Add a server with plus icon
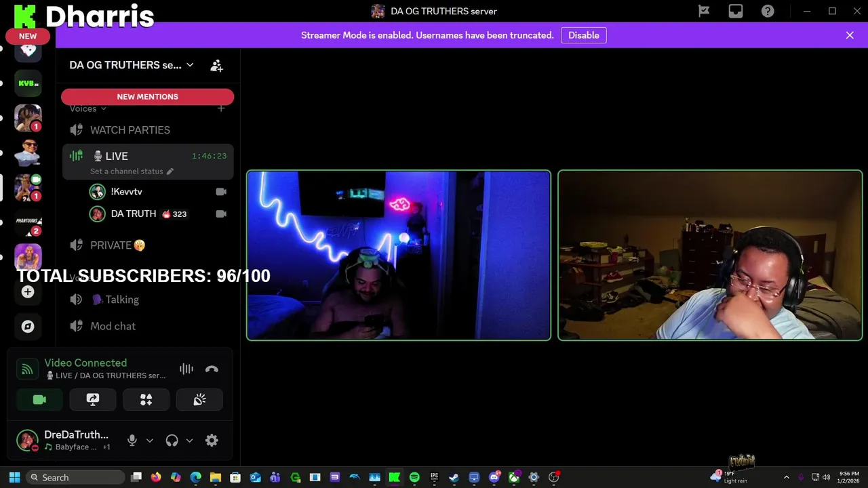Image resolution: width=868 pixels, height=488 pixels. 28,292
